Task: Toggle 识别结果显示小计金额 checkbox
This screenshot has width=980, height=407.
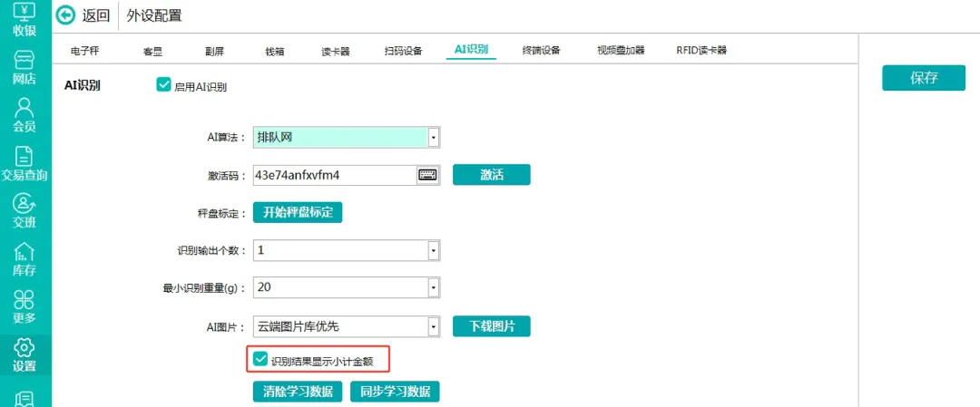Action: (x=260, y=359)
